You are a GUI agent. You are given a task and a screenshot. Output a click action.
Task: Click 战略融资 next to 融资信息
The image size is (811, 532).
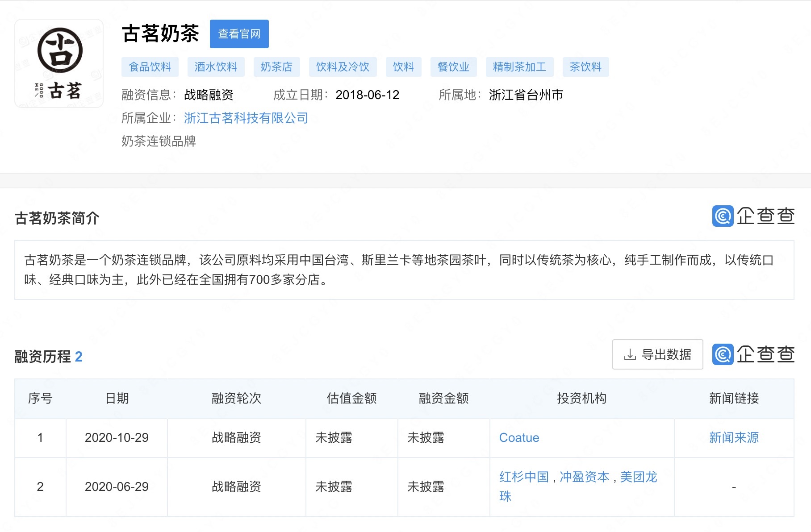209,95
